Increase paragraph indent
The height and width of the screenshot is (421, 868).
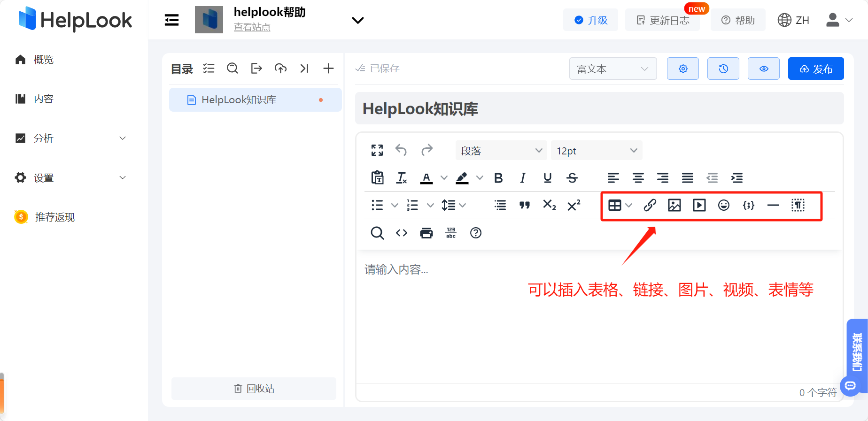pyautogui.click(x=737, y=178)
